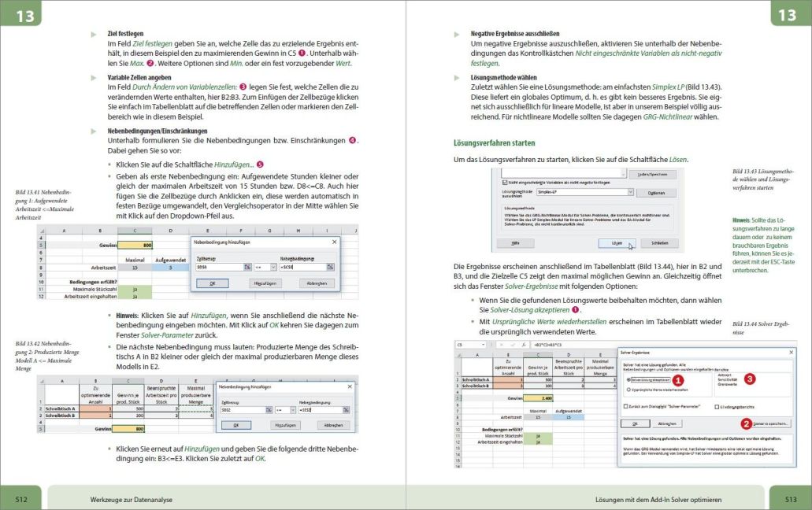Expand the Lösungsmethode Simplex-LP dropdown

(x=630, y=192)
